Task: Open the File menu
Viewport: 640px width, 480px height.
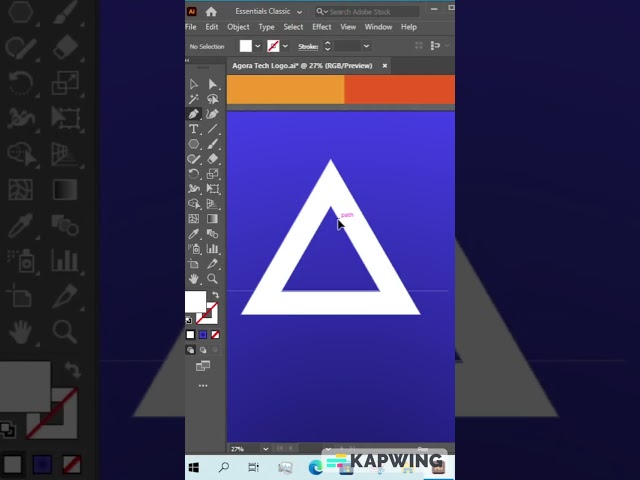Action: click(191, 27)
